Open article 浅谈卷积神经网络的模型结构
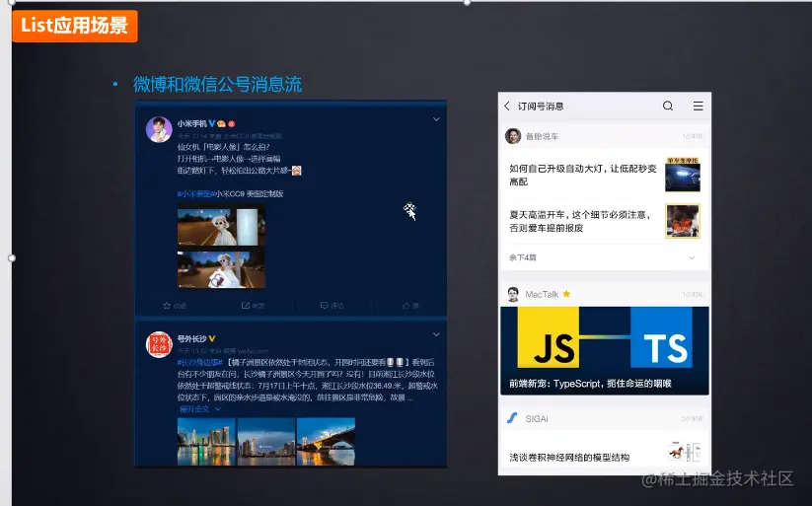 tap(569, 458)
